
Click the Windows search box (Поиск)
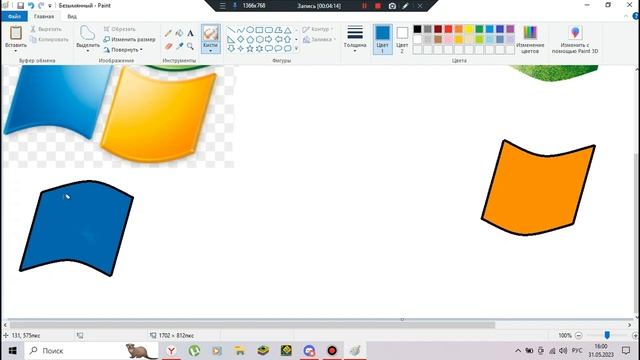tap(92, 351)
